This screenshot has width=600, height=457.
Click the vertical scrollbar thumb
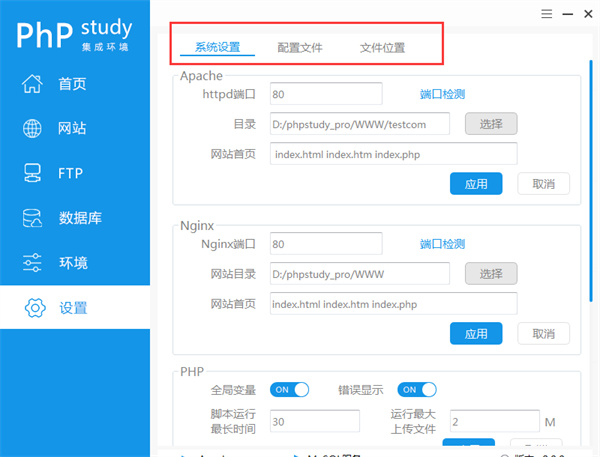point(591,181)
